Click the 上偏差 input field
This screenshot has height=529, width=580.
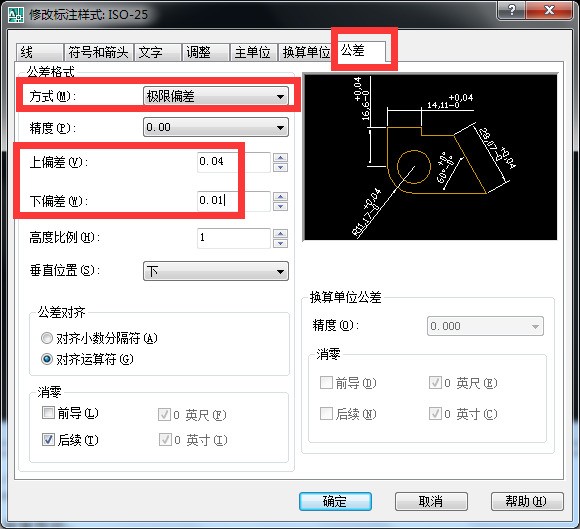(x=234, y=162)
